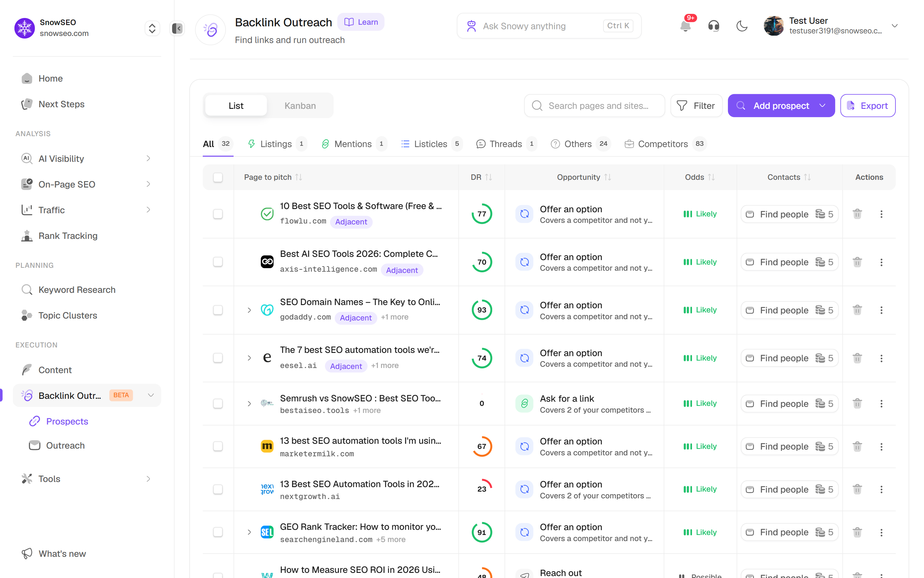Image resolution: width=924 pixels, height=578 pixels.
Task: Find people for the eesel.ai row
Action: click(789, 358)
